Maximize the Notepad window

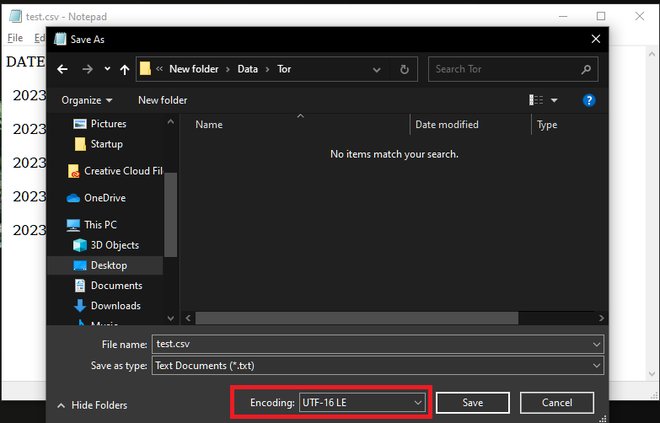click(x=601, y=16)
